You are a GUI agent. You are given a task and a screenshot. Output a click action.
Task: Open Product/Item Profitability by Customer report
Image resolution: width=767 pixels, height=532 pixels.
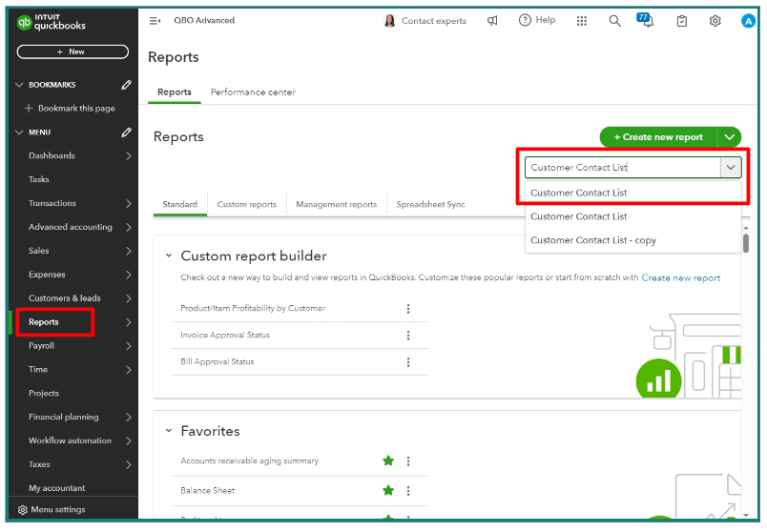(x=253, y=309)
